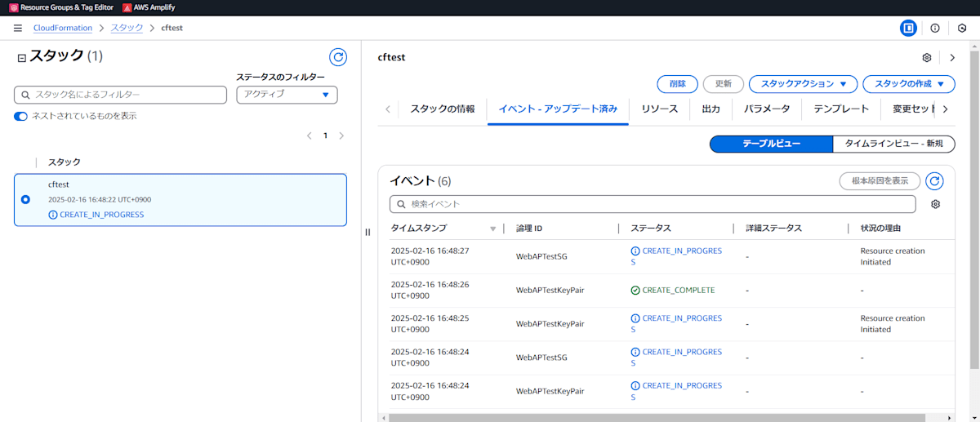Collapse the stack list panel icon

tap(21, 57)
